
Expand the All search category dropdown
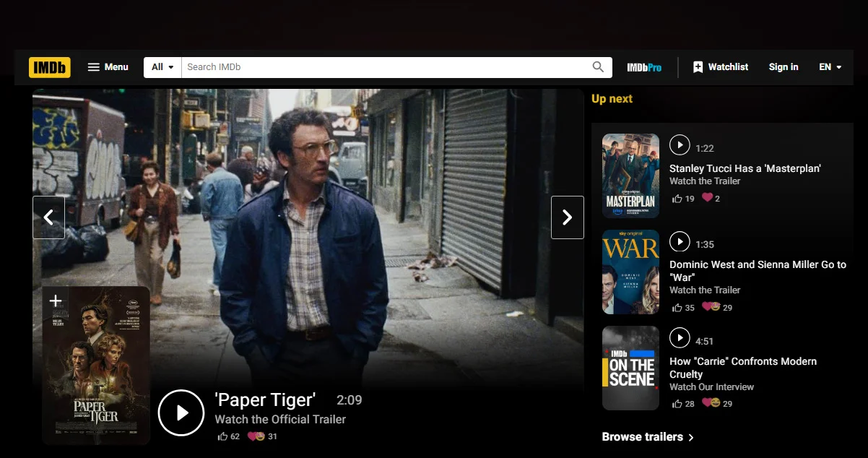[x=162, y=67]
